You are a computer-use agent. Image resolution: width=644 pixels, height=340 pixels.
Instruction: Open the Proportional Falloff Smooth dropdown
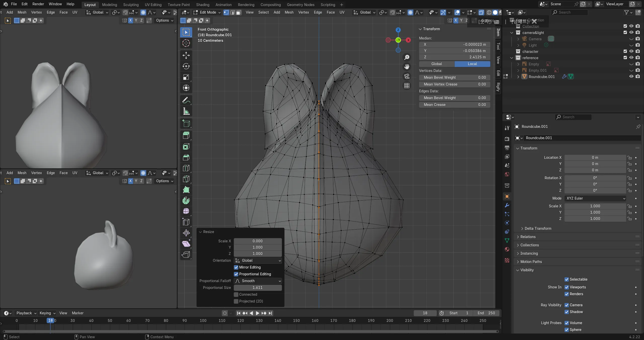click(258, 281)
